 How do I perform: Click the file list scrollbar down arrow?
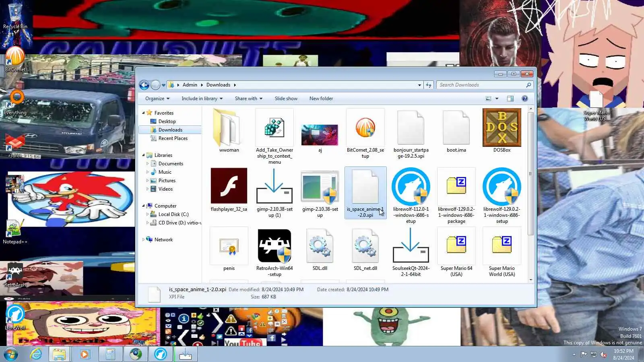pos(531,280)
